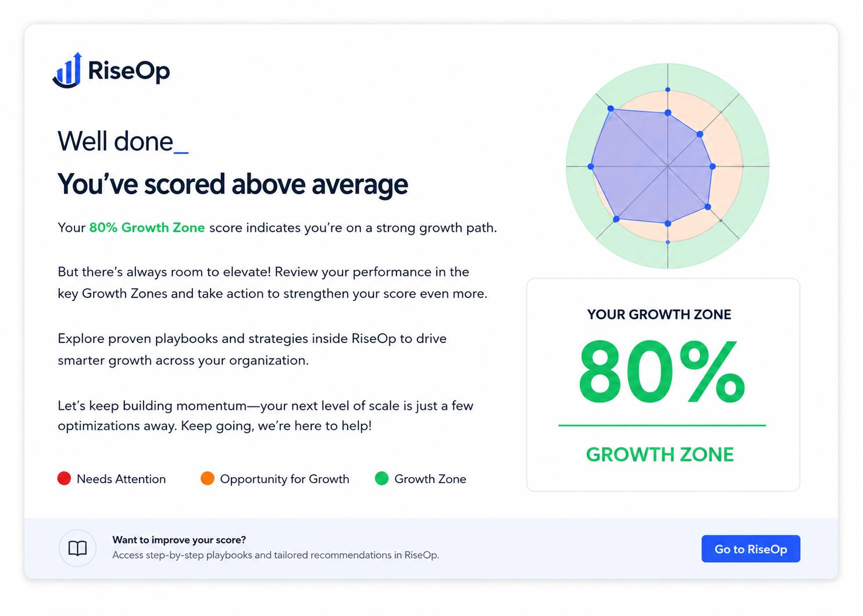Viewport: 863px width, 616px height.
Task: Click the RiseOp bar chart logo icon
Action: click(x=67, y=70)
